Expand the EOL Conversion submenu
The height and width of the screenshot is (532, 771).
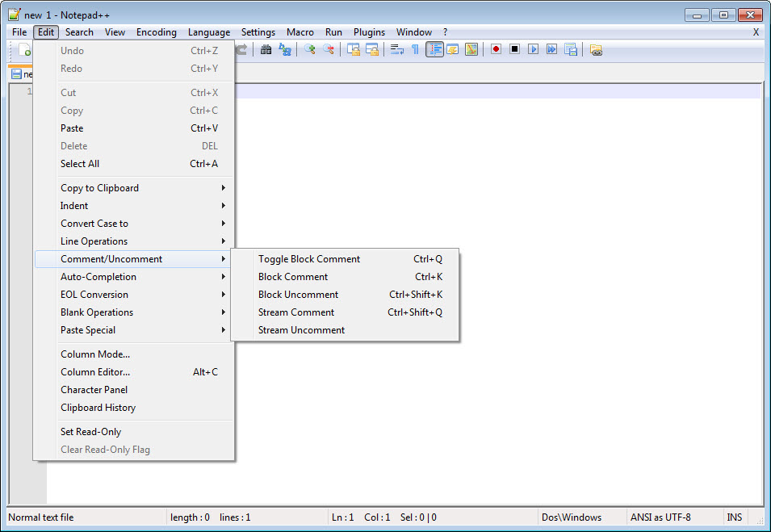click(x=132, y=295)
